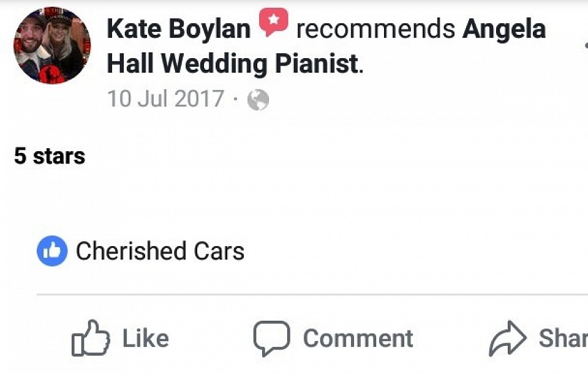
Task: Open Kate Boylan's profile picture
Action: (x=53, y=46)
